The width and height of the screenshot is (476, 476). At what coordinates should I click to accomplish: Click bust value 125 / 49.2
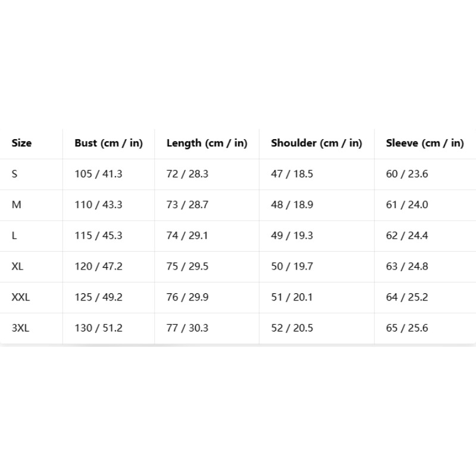tap(98, 297)
